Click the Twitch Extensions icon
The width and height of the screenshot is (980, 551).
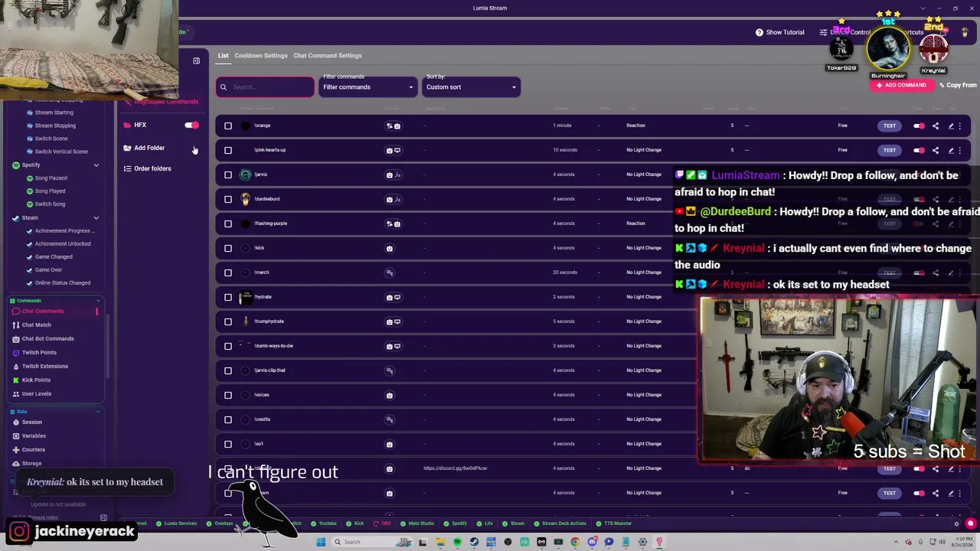(15, 367)
